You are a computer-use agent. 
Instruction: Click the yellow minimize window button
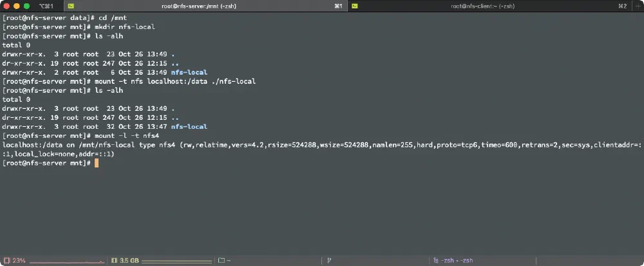pyautogui.click(x=17, y=6)
